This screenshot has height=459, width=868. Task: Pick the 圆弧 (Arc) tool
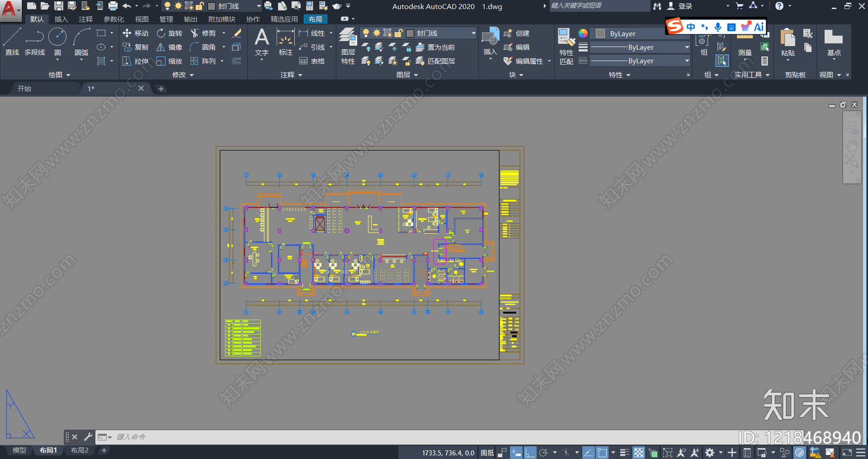coord(81,42)
